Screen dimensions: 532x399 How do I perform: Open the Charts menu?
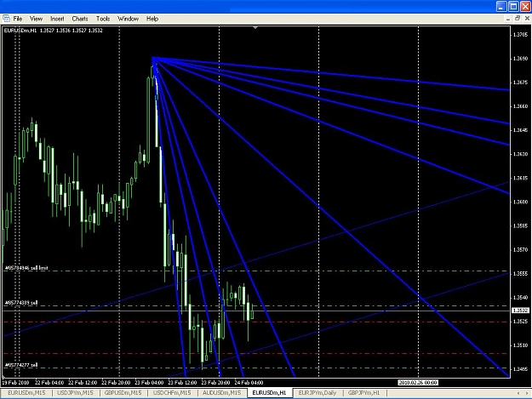tap(80, 19)
